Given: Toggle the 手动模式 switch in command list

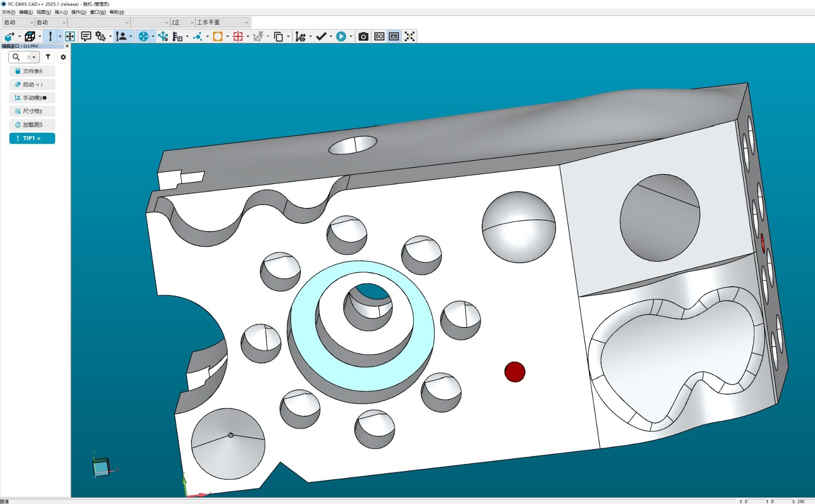Looking at the screenshot, I should (x=47, y=98).
